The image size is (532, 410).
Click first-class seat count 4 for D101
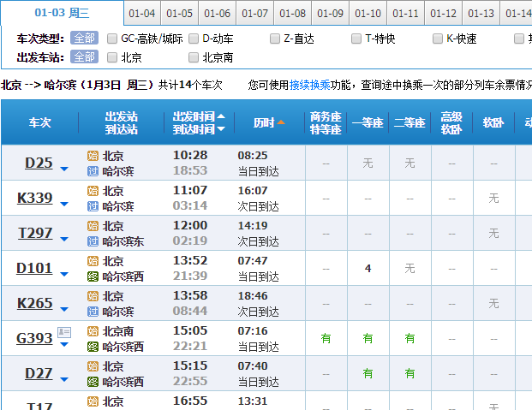(x=368, y=269)
